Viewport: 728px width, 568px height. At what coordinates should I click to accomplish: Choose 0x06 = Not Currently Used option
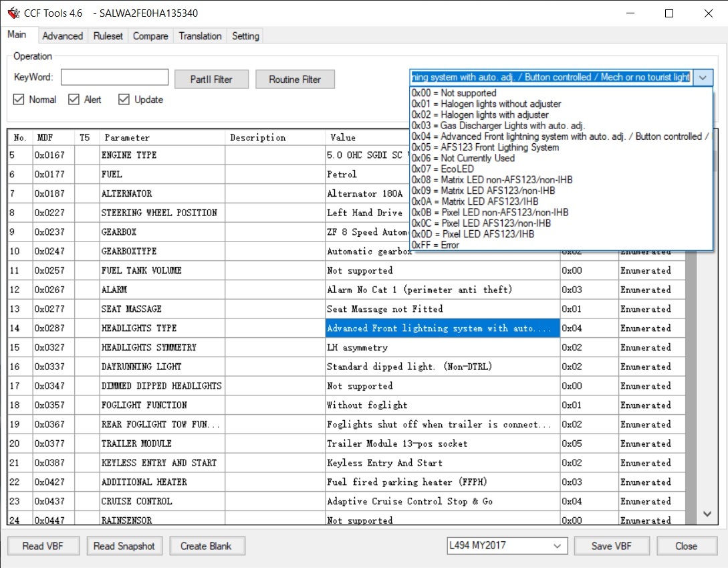pyautogui.click(x=561, y=158)
